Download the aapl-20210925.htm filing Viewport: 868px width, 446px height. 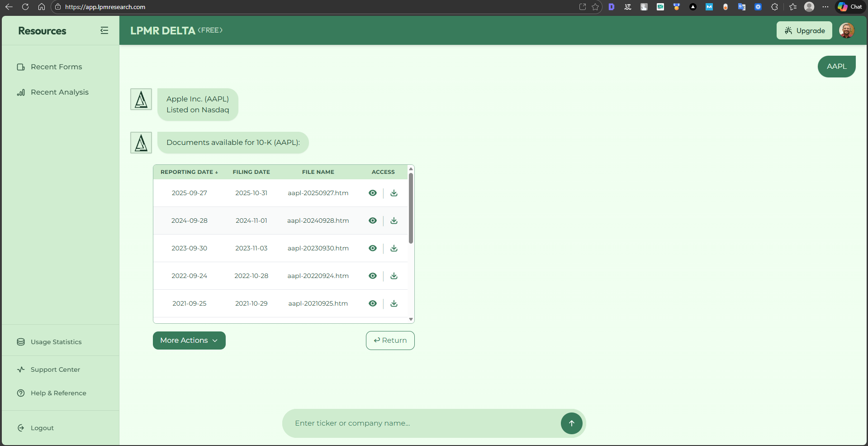click(x=394, y=303)
